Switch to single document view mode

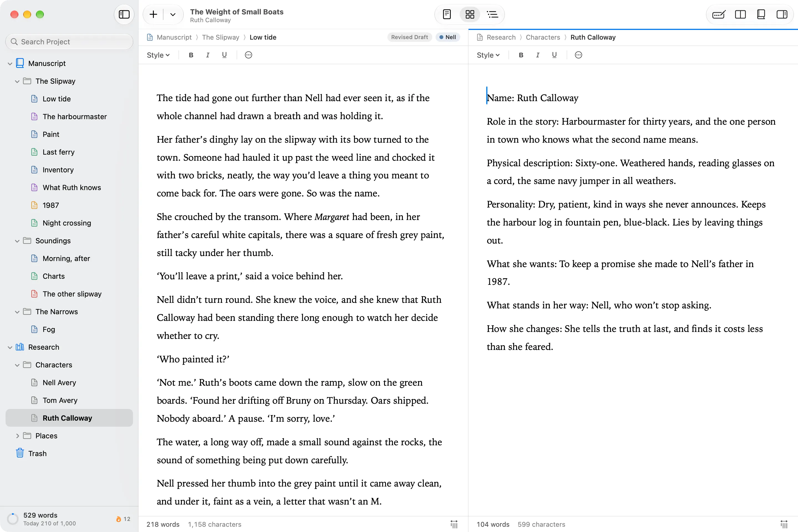point(447,14)
